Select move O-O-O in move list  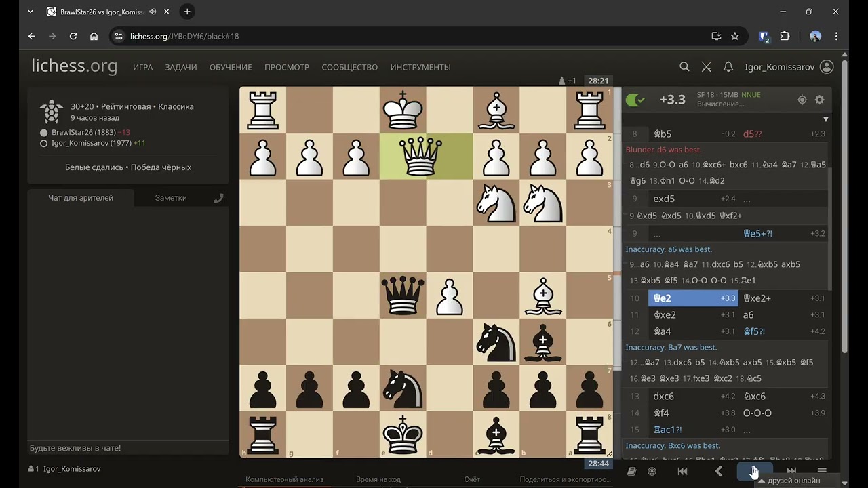point(783,413)
